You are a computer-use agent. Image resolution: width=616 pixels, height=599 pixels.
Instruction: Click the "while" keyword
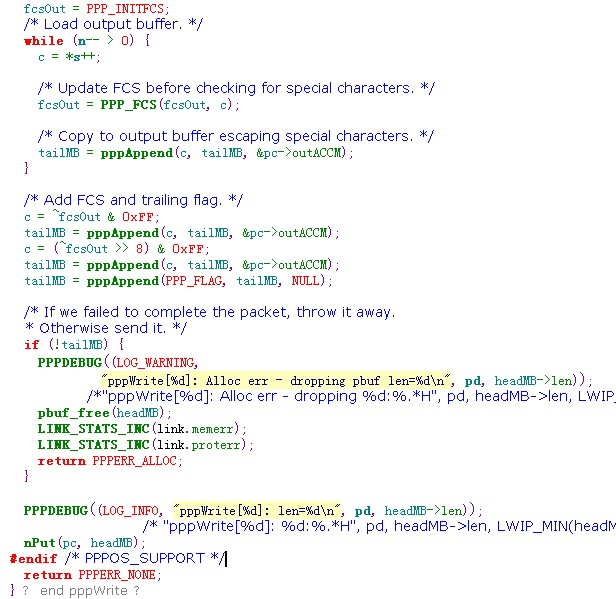click(44, 41)
